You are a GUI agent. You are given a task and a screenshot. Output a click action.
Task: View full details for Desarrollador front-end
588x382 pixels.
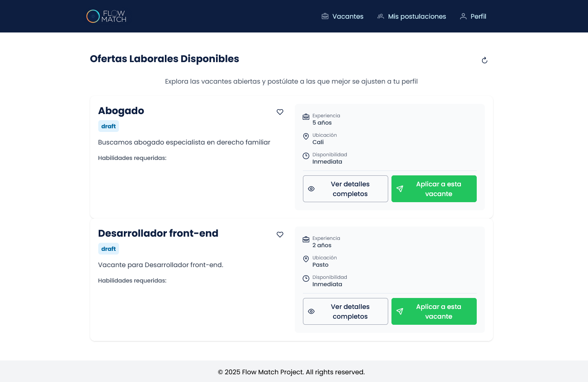click(345, 311)
